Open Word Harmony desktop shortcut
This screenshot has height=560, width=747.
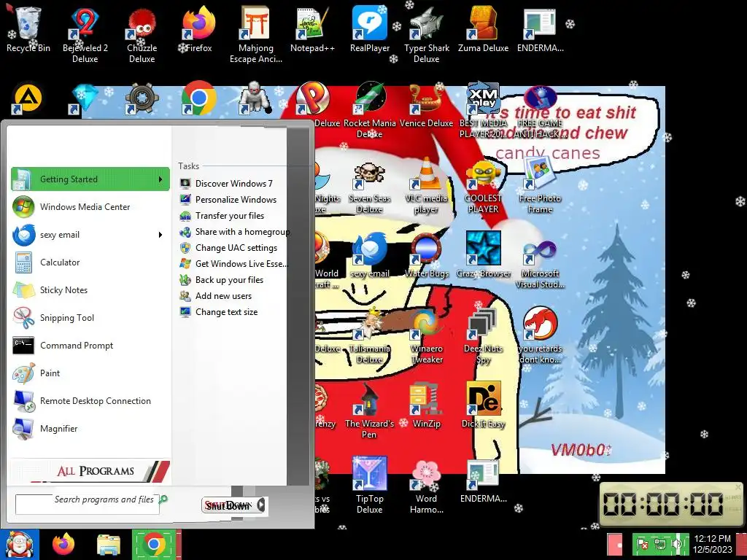point(426,486)
